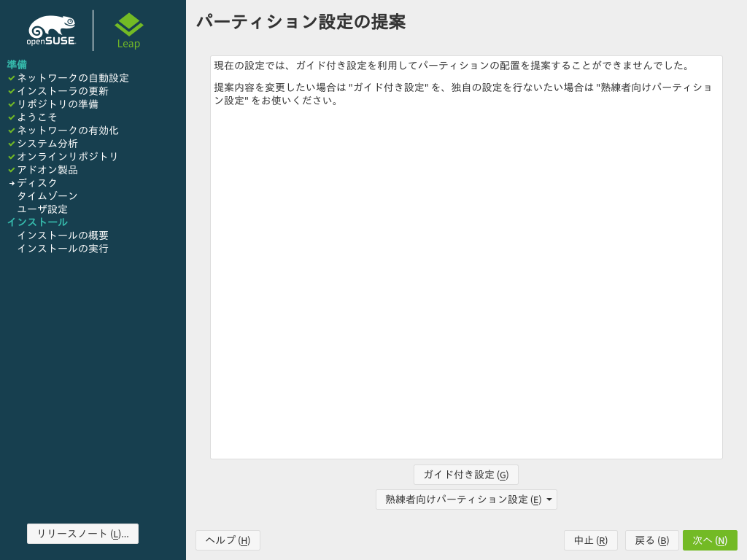Click the arrow icon beside ディスク
747x560 pixels.
[12, 183]
